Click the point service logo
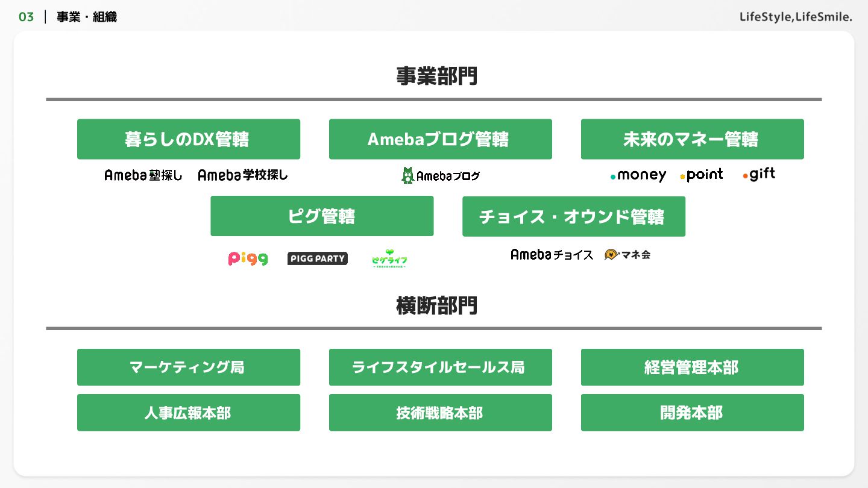This screenshot has height=488, width=868. [x=702, y=175]
